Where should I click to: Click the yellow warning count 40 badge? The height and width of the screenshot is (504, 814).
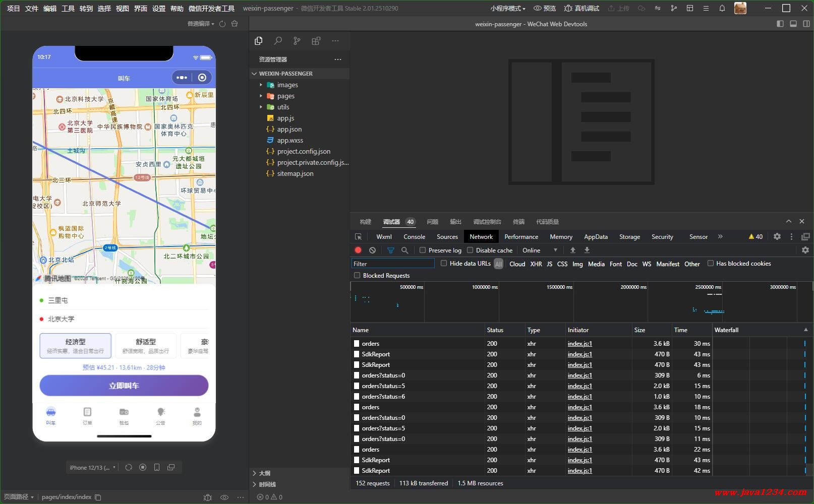coord(755,236)
